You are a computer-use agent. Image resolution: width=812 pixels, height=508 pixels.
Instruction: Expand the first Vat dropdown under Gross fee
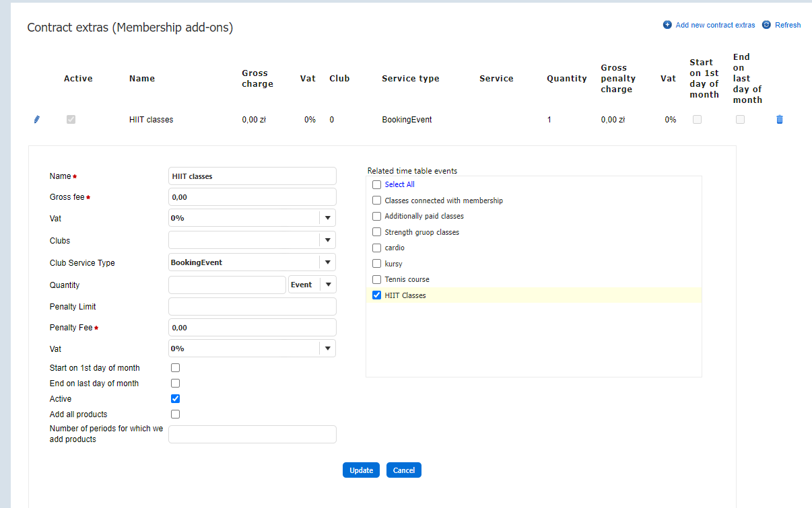tap(327, 218)
